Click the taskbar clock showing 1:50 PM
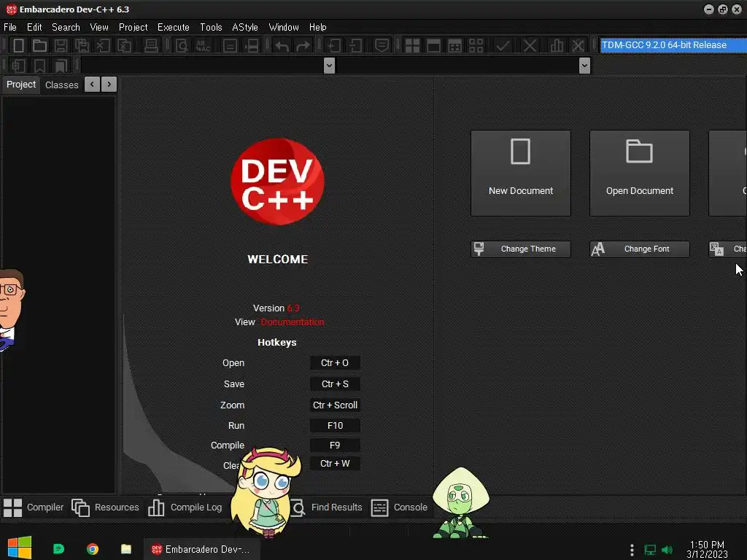 coord(707,550)
